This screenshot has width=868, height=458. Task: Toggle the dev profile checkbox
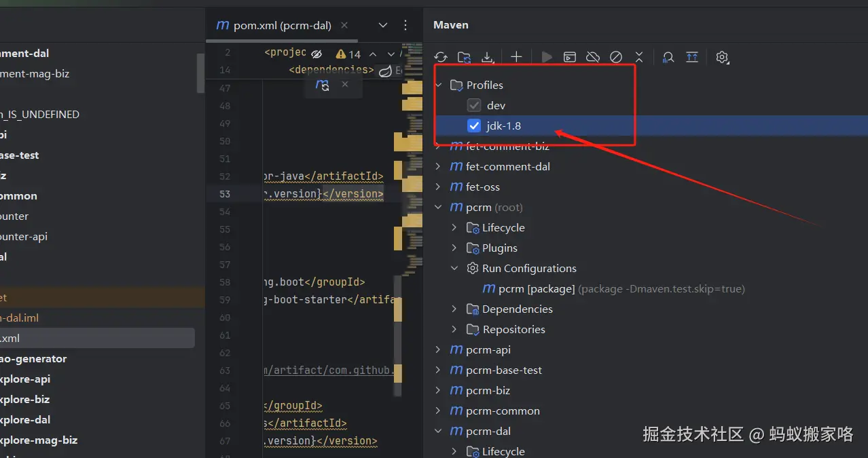pyautogui.click(x=474, y=105)
